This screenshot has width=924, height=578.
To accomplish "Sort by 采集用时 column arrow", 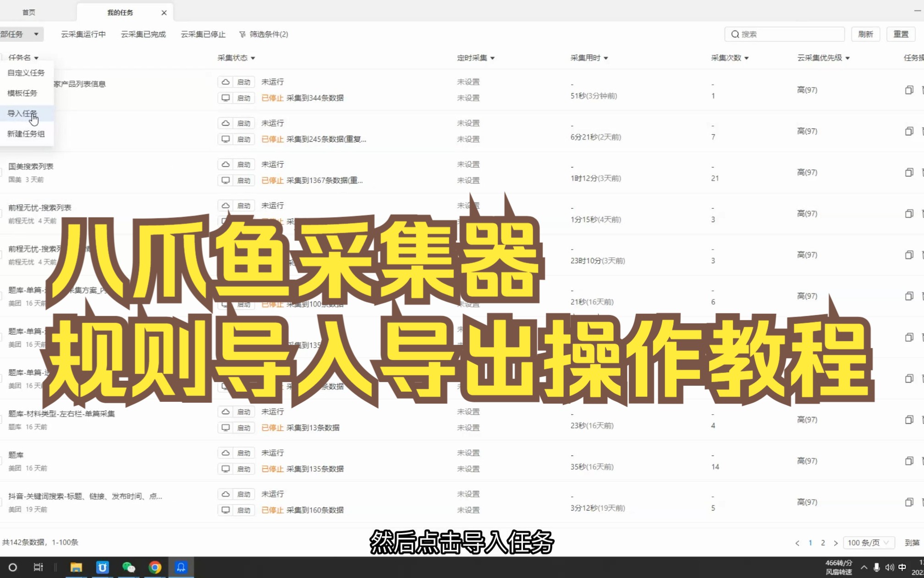I will pyautogui.click(x=606, y=58).
